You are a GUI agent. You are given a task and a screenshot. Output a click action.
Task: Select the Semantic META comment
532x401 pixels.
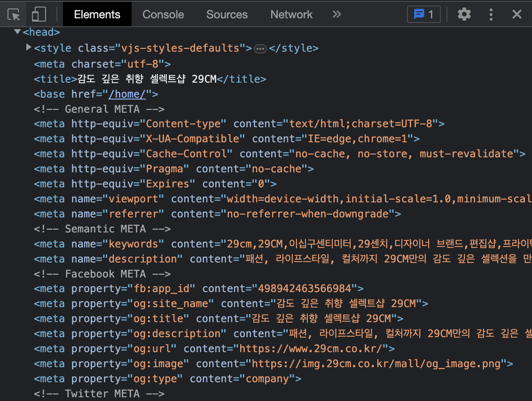pyautogui.click(x=102, y=229)
